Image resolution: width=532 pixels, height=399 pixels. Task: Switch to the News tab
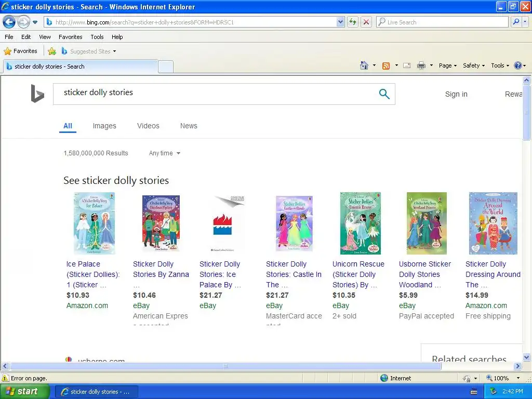click(x=189, y=126)
